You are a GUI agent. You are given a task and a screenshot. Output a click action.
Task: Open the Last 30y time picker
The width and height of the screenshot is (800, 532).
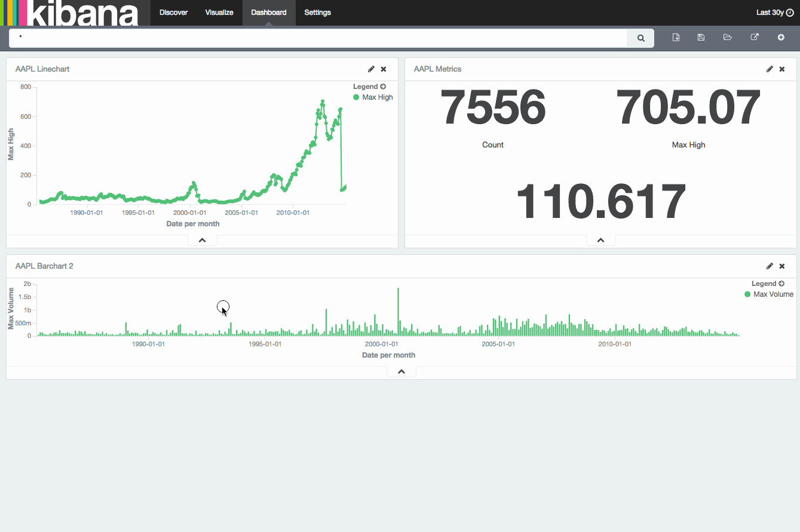775,13
